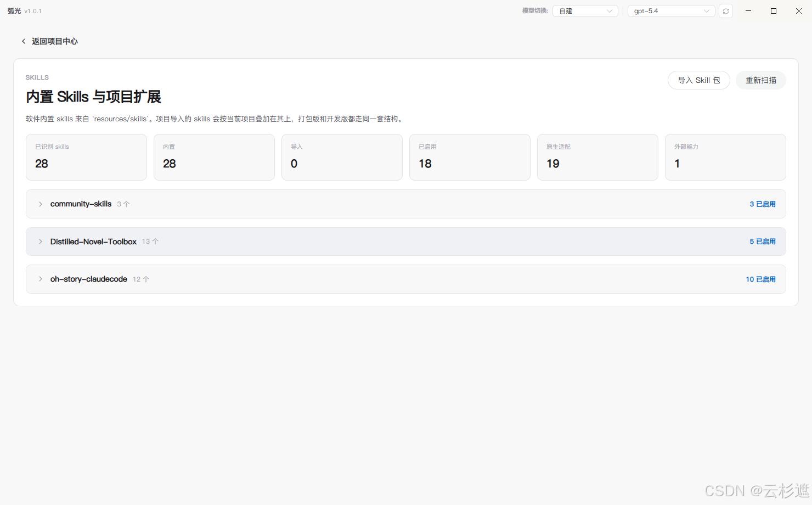Click the 内置 Skills 与项目扩展 heading

click(93, 97)
